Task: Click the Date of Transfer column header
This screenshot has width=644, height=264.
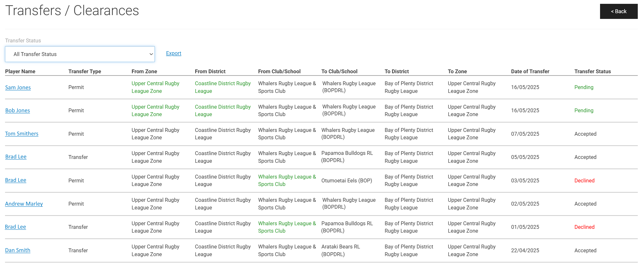Action: coord(530,71)
